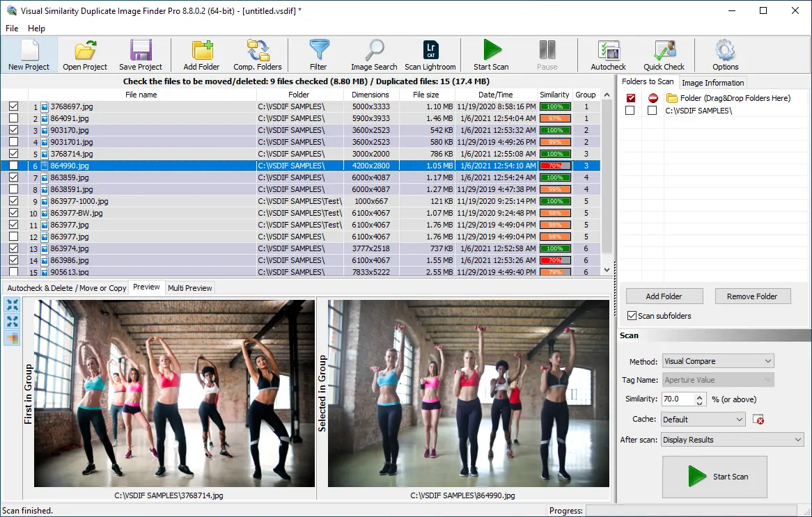
Task: Create a New Project
Action: 29,54
